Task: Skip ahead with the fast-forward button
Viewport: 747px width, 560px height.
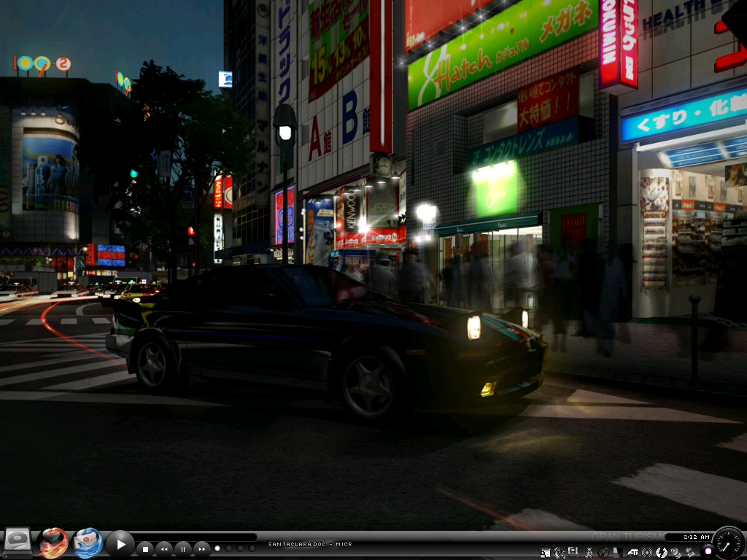Action: [x=202, y=549]
